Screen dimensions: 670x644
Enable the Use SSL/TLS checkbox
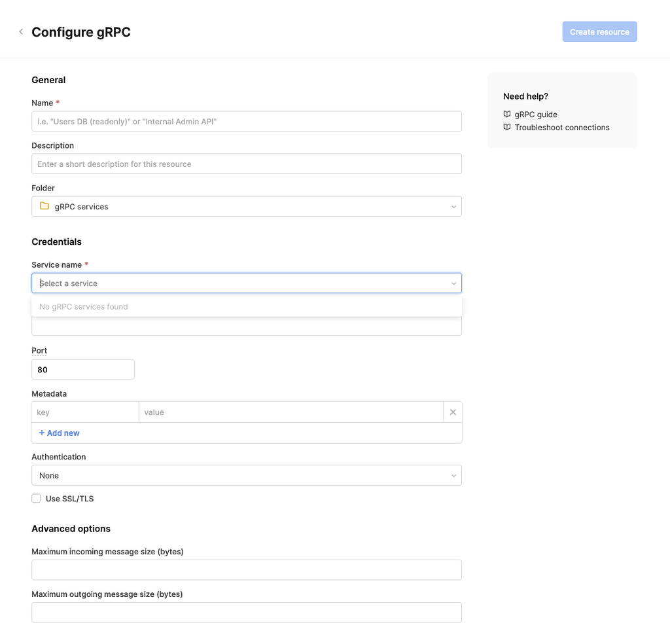[x=36, y=498]
